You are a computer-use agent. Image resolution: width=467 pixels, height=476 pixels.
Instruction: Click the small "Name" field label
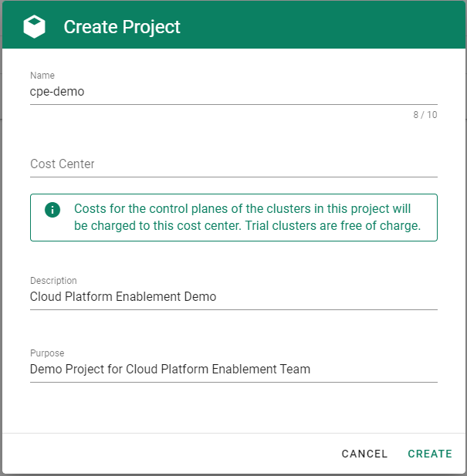(42, 76)
